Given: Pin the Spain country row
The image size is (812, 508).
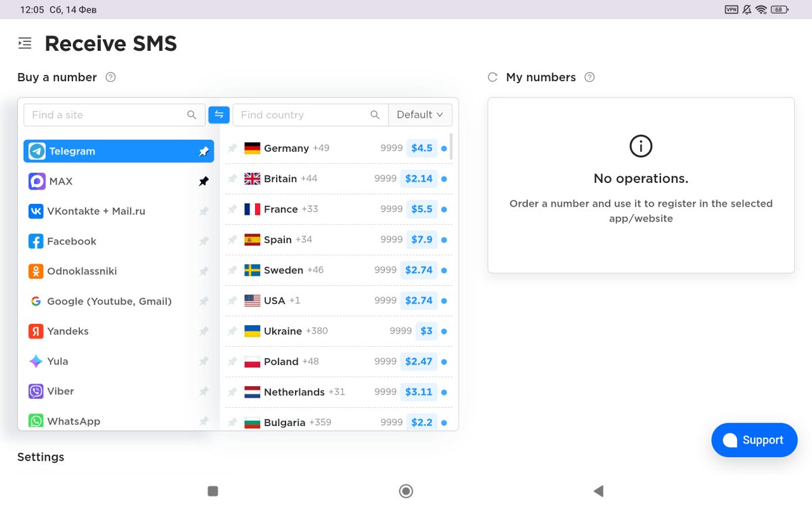Looking at the screenshot, I should tap(232, 240).
